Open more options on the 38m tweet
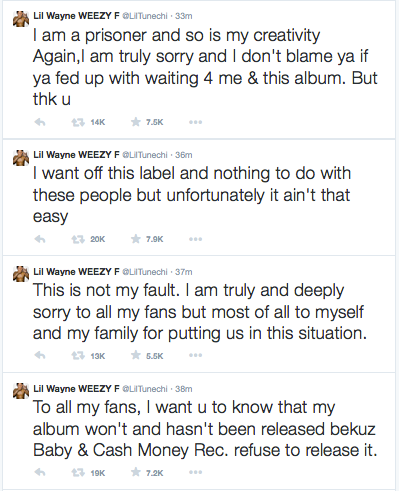This screenshot has width=399, height=491. pyautogui.click(x=195, y=472)
